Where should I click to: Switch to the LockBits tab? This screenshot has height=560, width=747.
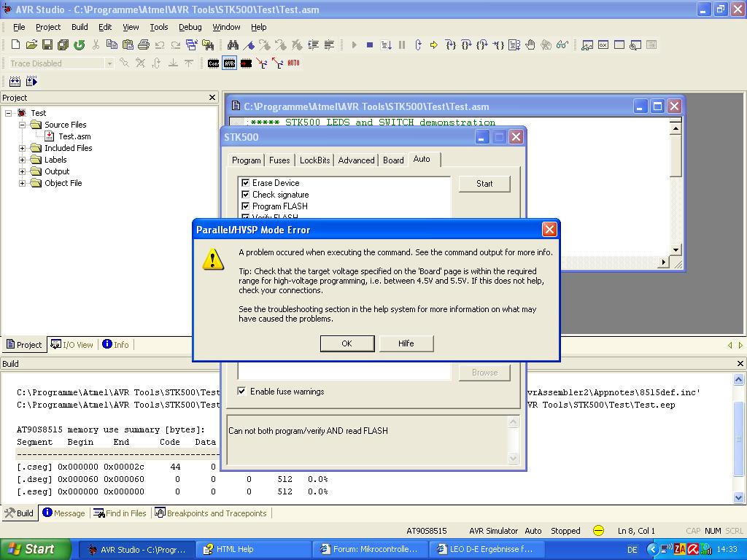point(314,160)
